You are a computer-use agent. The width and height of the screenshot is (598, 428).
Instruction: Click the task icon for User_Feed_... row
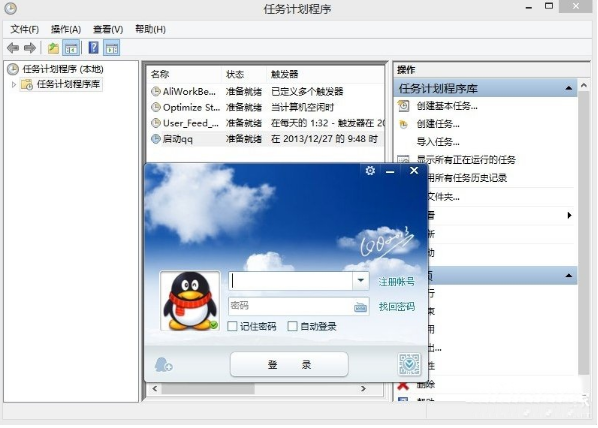point(156,123)
